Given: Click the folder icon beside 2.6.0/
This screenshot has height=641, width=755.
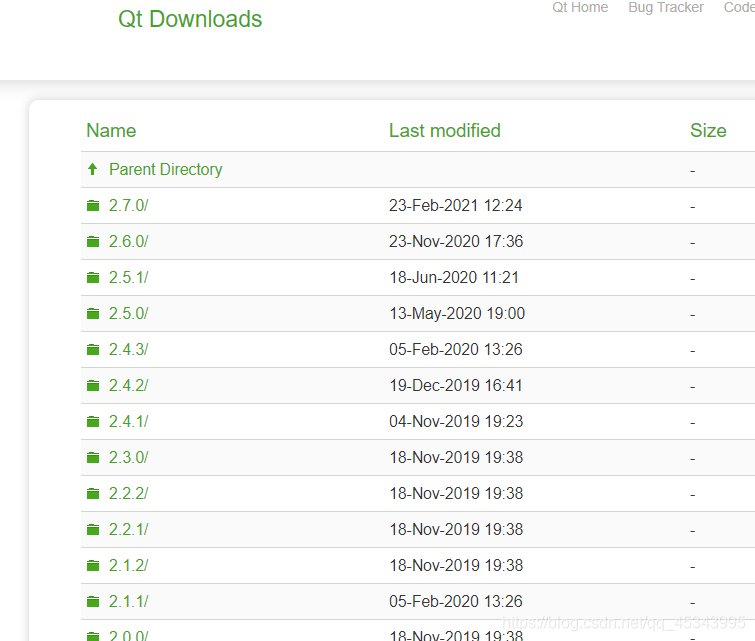Looking at the screenshot, I should 93,241.
